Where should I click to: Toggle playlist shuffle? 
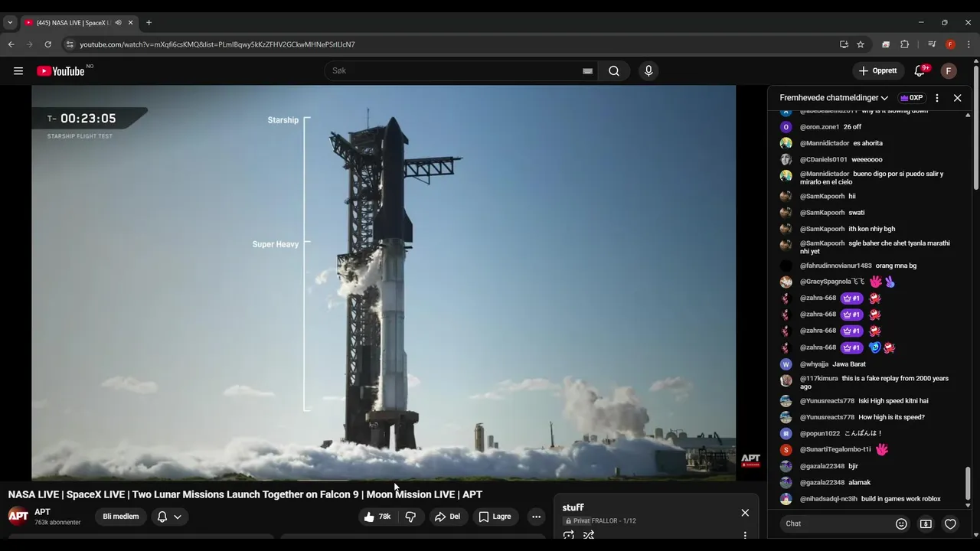click(589, 535)
